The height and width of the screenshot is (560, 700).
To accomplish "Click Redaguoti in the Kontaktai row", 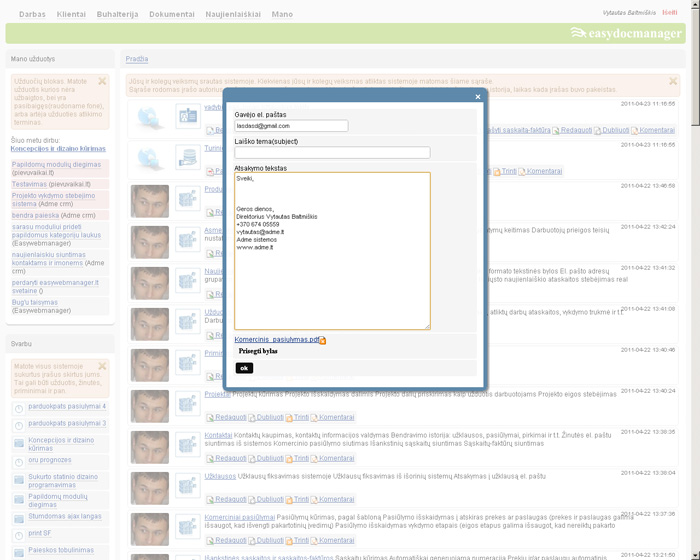I will pos(230,459).
